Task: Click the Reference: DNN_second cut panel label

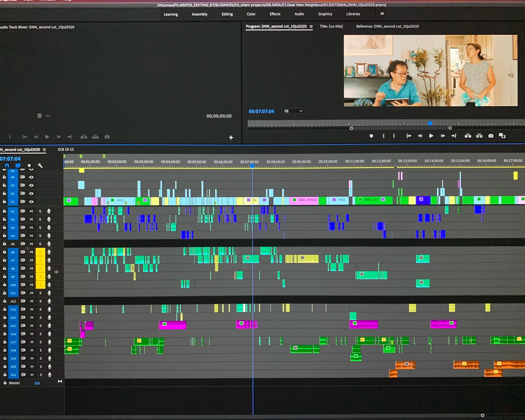Action: (x=387, y=26)
